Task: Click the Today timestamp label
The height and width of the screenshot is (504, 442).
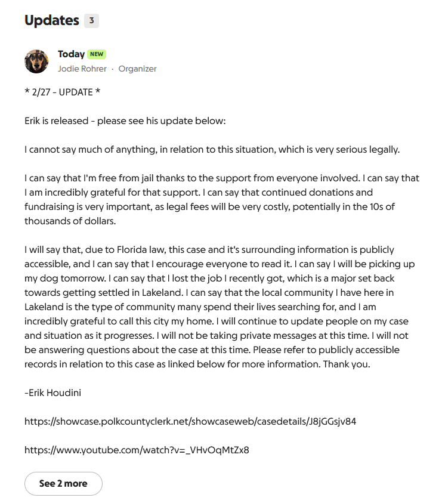Action: pos(71,54)
